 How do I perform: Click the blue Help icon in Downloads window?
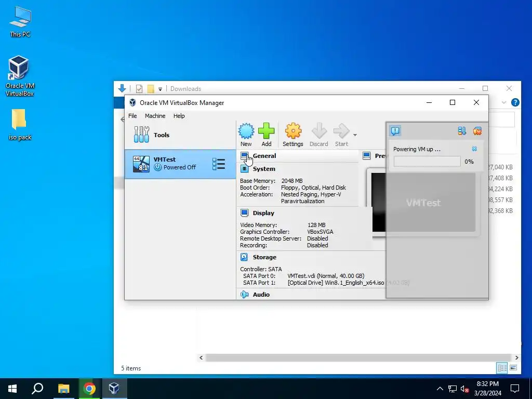tap(515, 102)
